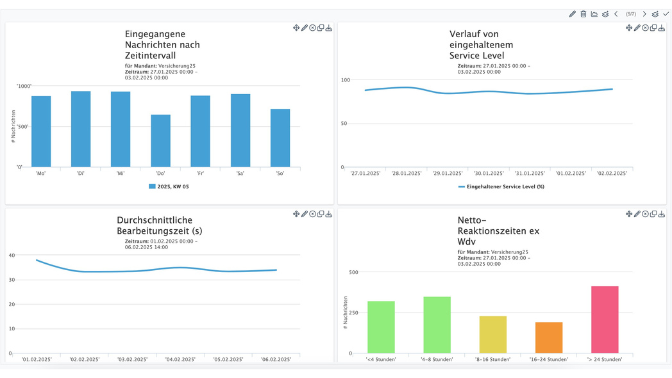Click move handle of Durchschnittliche Bearbeitungszeit widget

coord(296,214)
